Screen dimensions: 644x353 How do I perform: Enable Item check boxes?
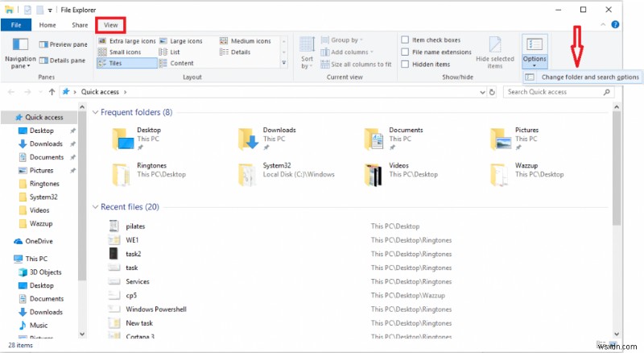pyautogui.click(x=405, y=40)
